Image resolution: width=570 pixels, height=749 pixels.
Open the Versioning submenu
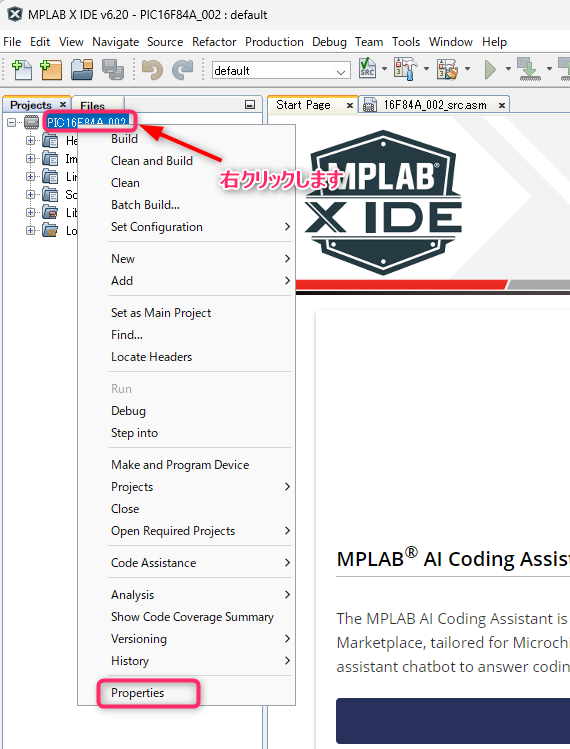point(186,639)
